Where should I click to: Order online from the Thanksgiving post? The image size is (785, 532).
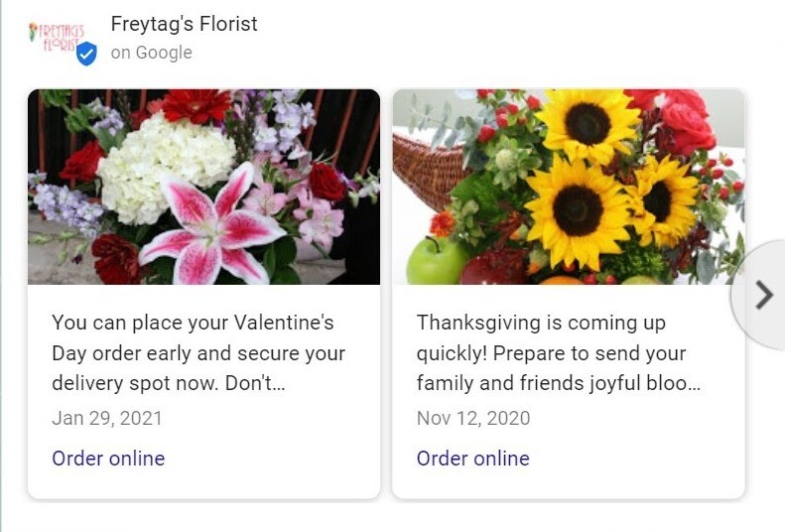tap(472, 458)
